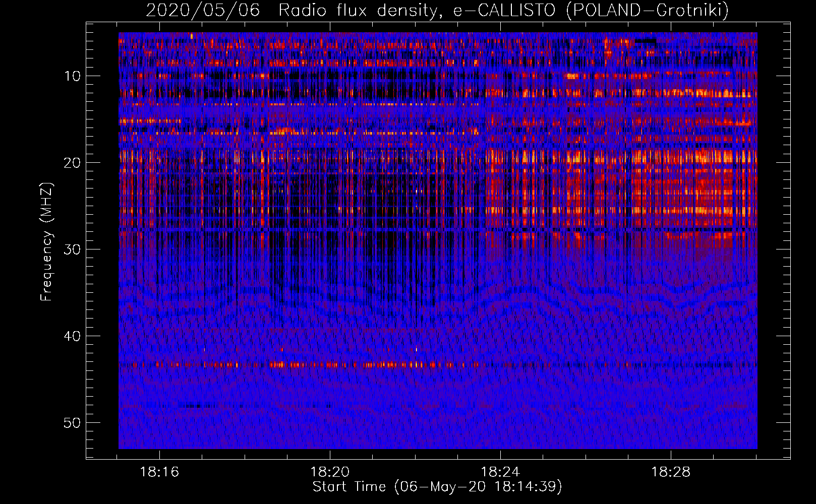Select the 40 MHz frequency tick label

[x=73, y=336]
